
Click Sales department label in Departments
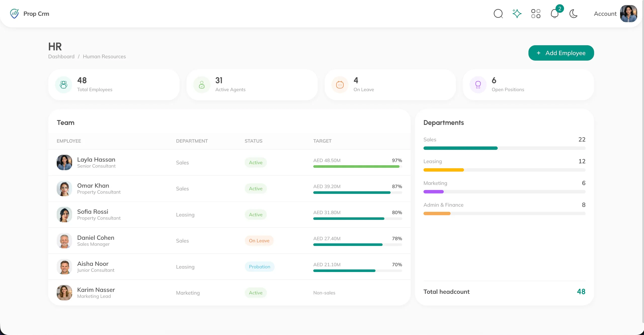click(x=430, y=140)
